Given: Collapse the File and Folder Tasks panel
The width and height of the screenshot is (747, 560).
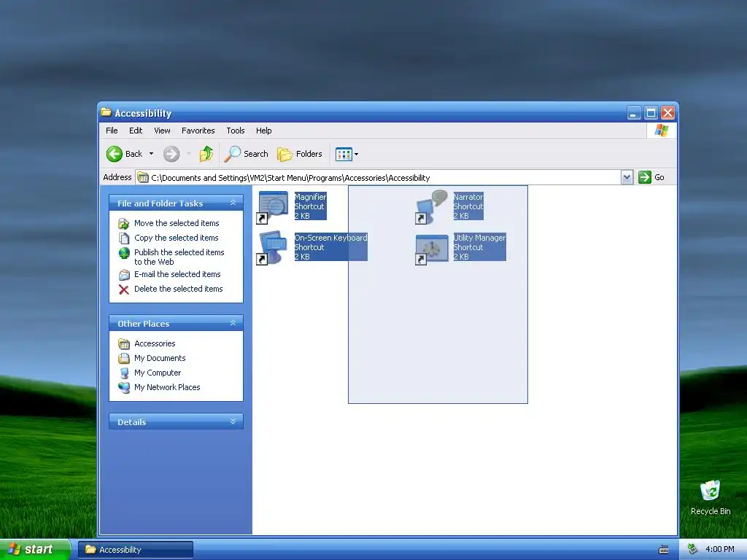Looking at the screenshot, I should [233, 203].
